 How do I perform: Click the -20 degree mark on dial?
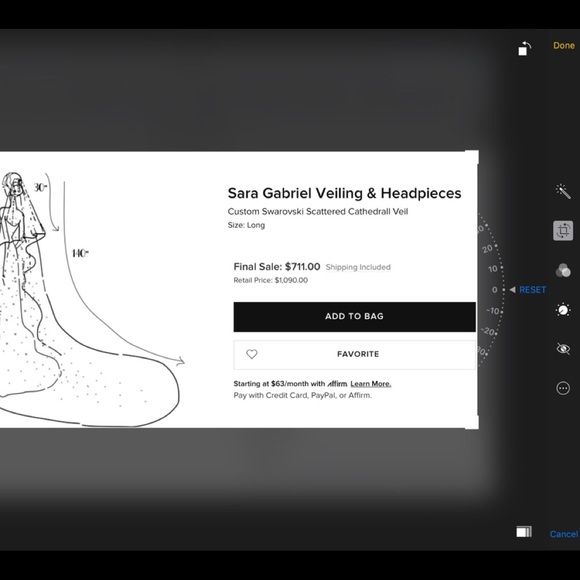coord(488,331)
